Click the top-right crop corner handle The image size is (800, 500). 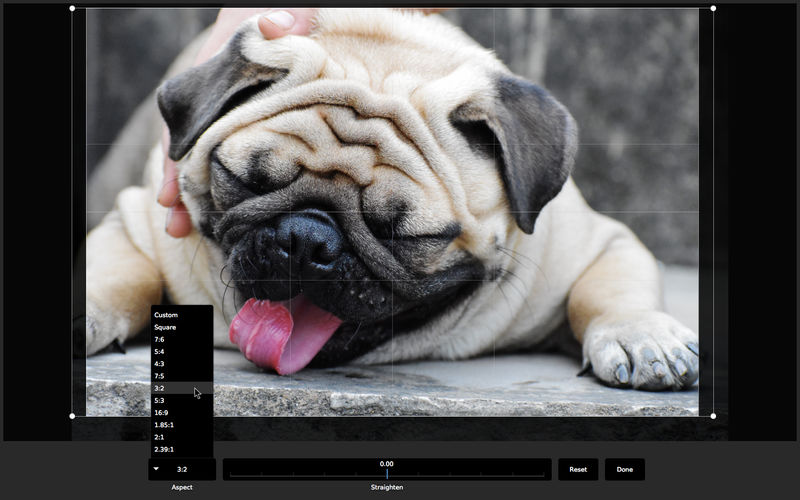[x=713, y=9]
